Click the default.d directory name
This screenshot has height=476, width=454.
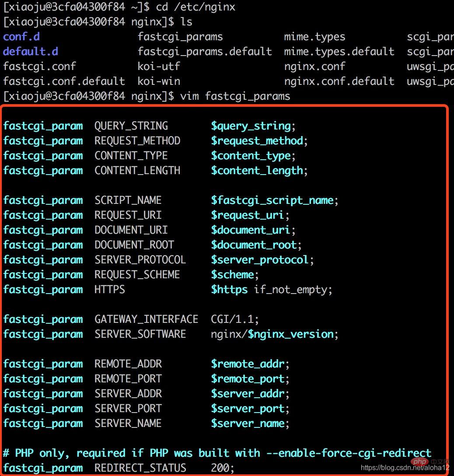tap(31, 52)
